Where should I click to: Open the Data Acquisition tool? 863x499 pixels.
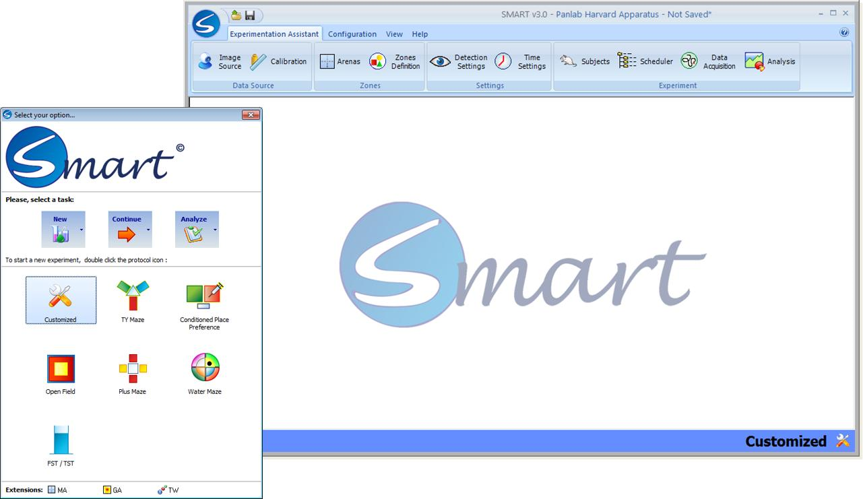tap(708, 62)
